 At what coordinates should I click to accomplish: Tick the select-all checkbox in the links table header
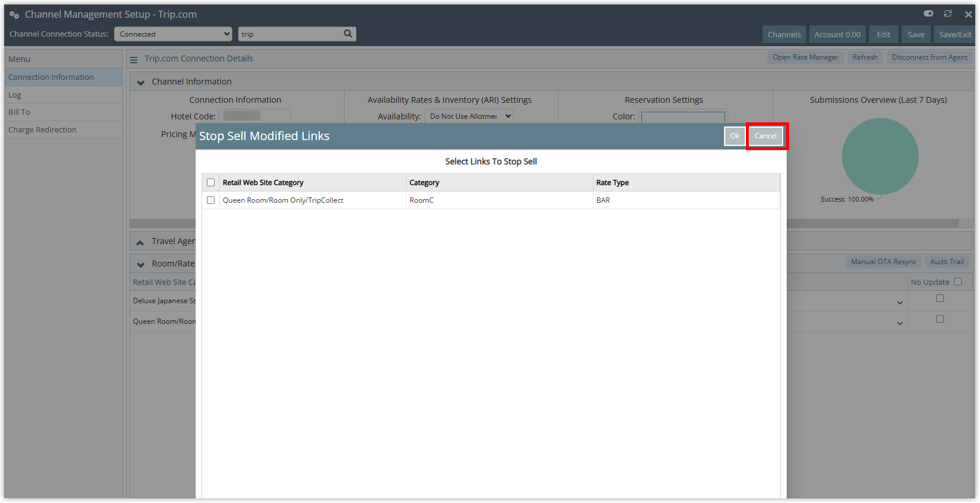click(x=210, y=183)
